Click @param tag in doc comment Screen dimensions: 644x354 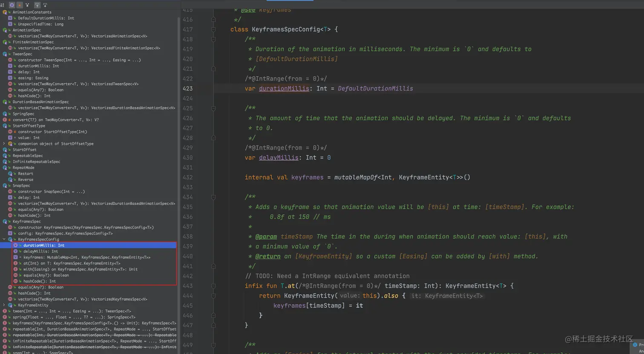point(266,236)
